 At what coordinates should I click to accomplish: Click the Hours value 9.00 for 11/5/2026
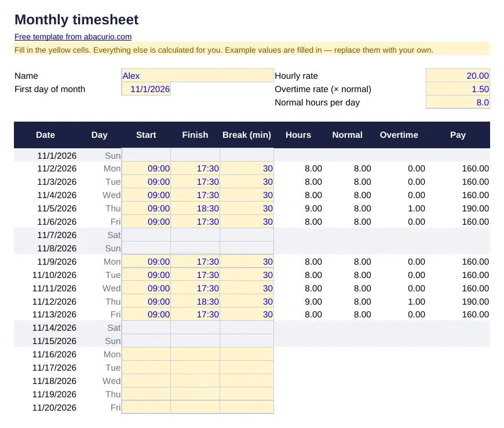pos(313,208)
